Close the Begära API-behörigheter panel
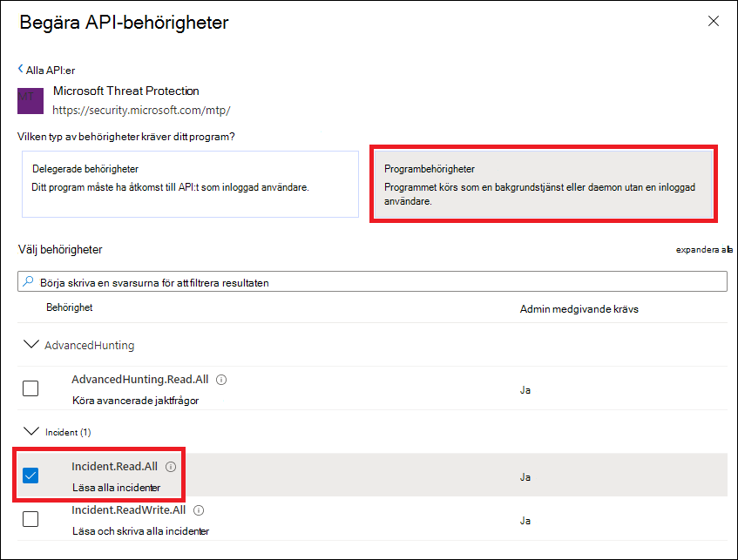The image size is (738, 560). coord(713,21)
